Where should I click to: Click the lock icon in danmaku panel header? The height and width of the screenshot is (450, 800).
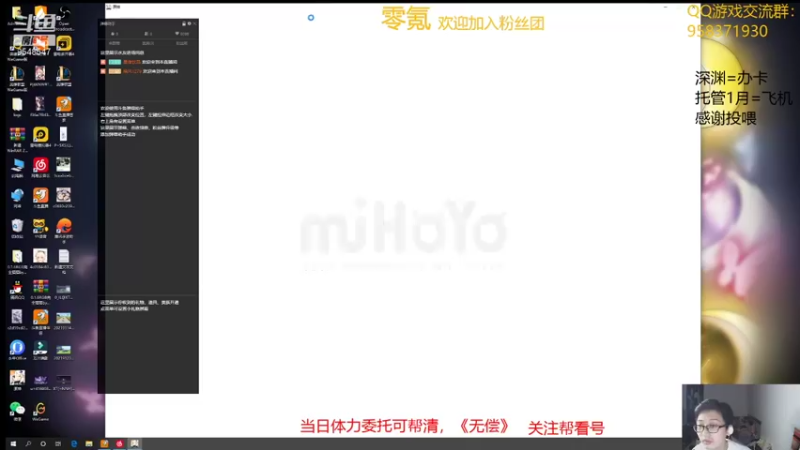[x=184, y=23]
